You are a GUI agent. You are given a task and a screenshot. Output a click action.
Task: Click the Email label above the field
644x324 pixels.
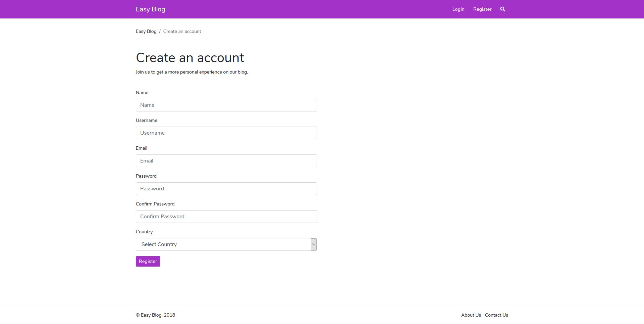(141, 148)
